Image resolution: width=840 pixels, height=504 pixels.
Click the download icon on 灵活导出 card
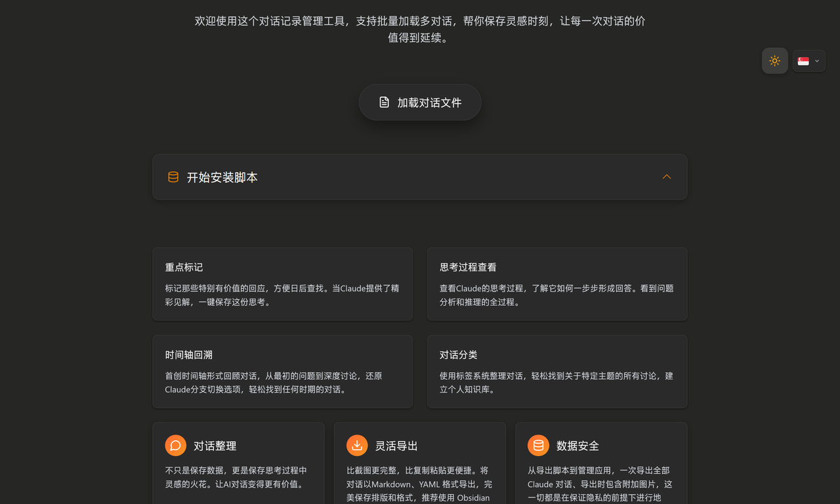[x=357, y=445]
